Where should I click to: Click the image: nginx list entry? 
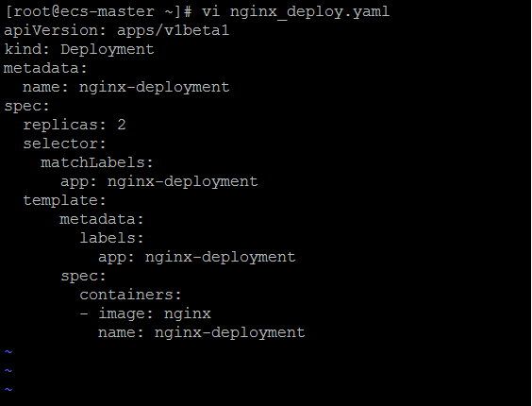pyautogui.click(x=145, y=313)
